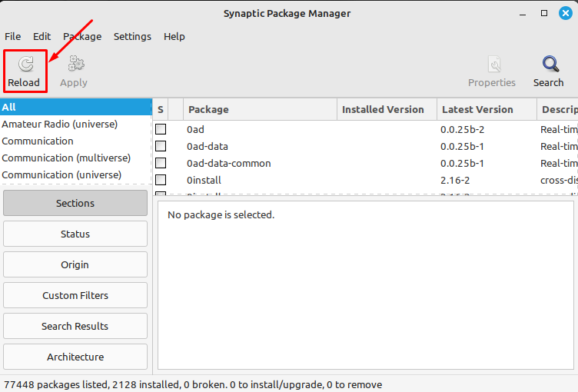Sort packages by Installed Version column
Screen dimensions: 578x392
pos(383,109)
